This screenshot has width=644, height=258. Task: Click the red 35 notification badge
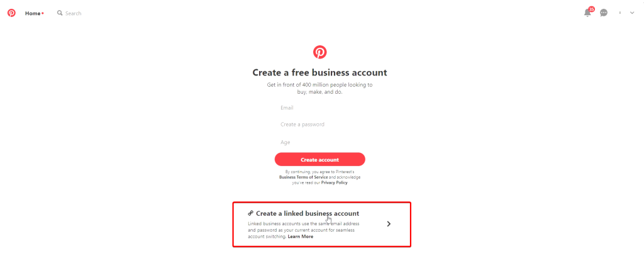[591, 9]
